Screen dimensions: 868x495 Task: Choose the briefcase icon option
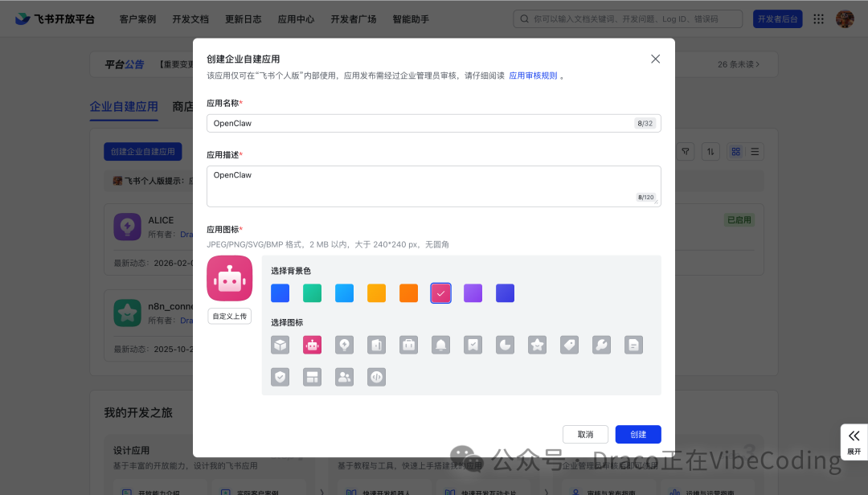[x=409, y=344]
